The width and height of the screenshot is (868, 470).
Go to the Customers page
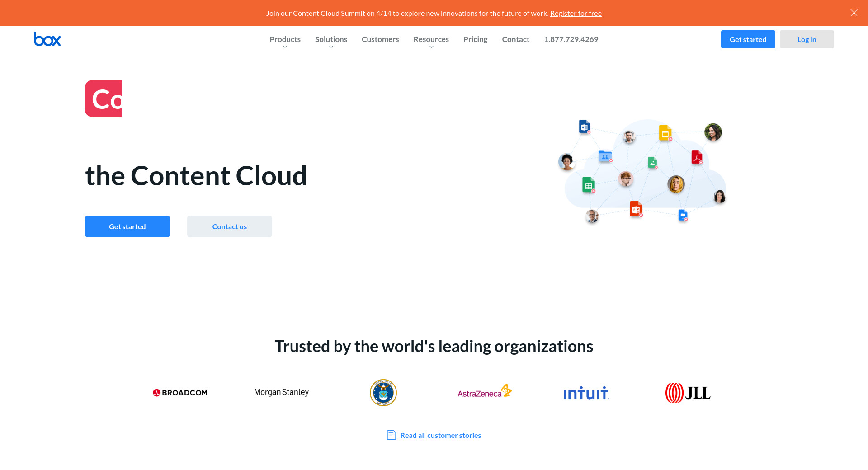[380, 39]
